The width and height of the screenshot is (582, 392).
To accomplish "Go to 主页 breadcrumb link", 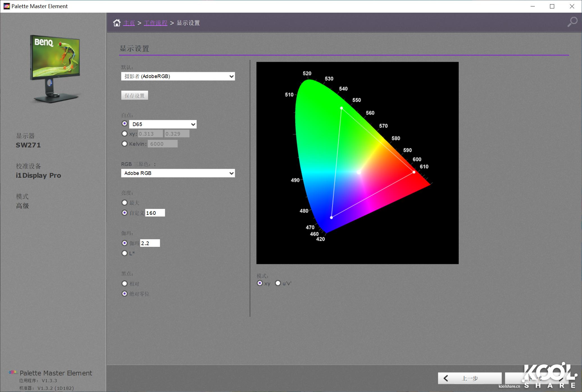I will 129,23.
